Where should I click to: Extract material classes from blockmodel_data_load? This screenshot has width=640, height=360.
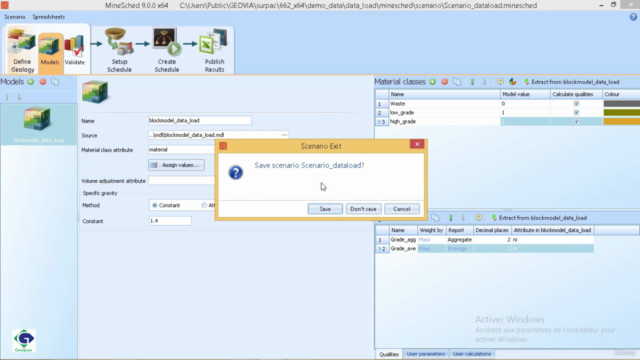pos(571,82)
